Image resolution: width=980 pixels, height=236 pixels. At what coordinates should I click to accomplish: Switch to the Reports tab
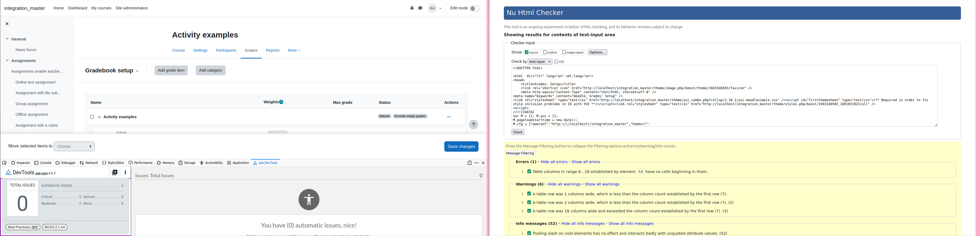click(x=272, y=51)
